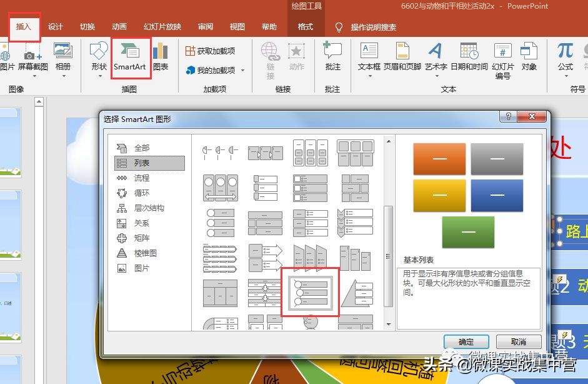The height and width of the screenshot is (384, 588).
Task: Open the 形状 shapes gallery
Action: [99, 58]
